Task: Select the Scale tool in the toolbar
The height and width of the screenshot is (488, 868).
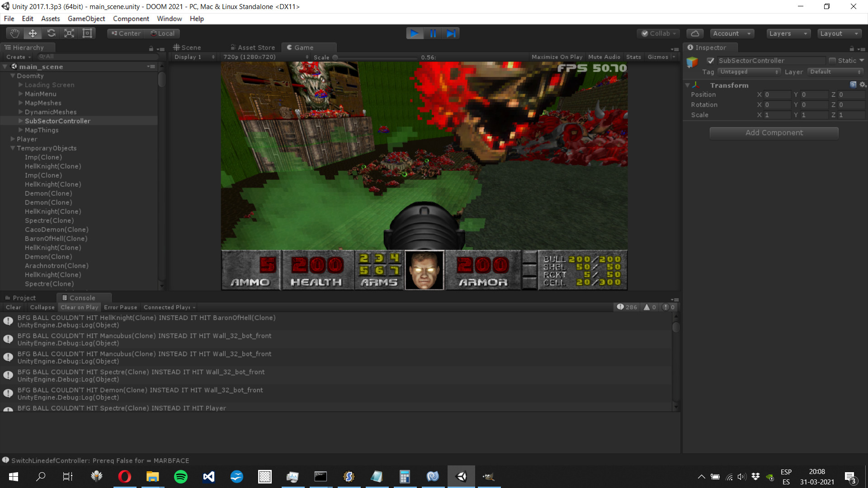Action: click(69, 33)
